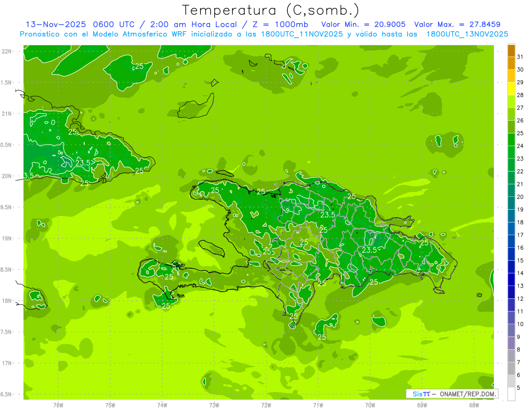Click the '17N' latitude axis label
Viewport: 532px width, 411px height.
7,363
